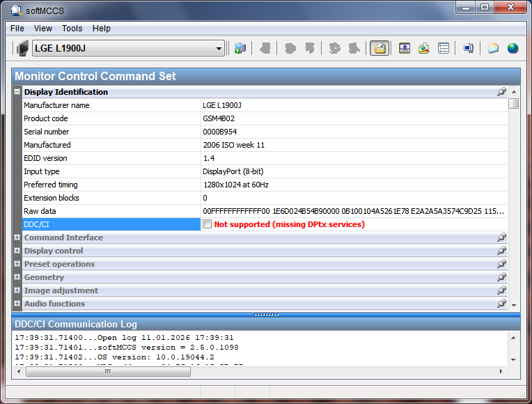532x404 pixels.
Task: Click the log line showing OS version
Action: tap(114, 357)
